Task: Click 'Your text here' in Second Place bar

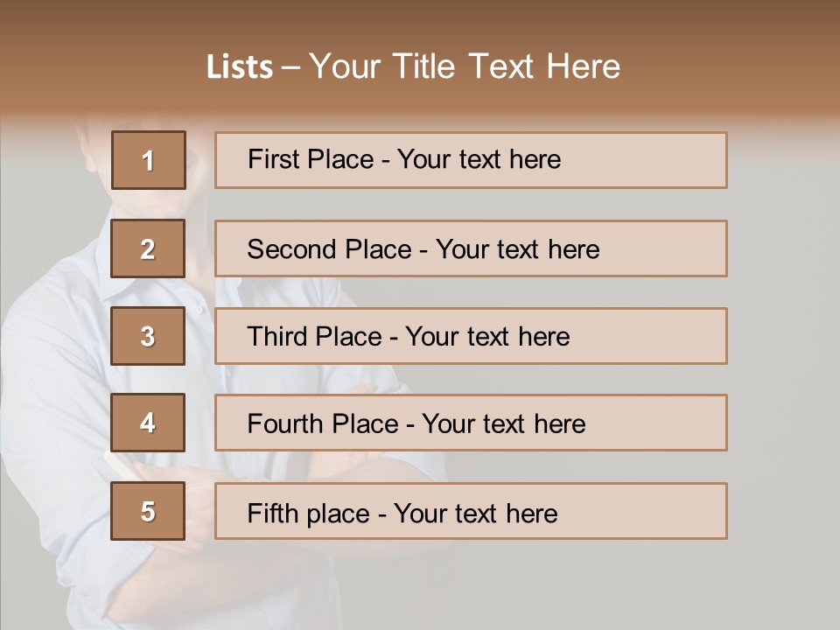Action: [x=517, y=249]
